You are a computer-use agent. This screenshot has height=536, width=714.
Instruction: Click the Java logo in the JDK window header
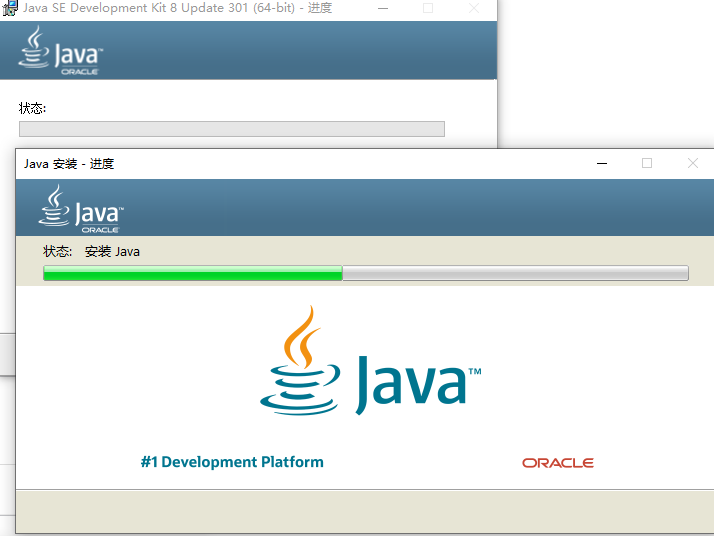pos(61,50)
